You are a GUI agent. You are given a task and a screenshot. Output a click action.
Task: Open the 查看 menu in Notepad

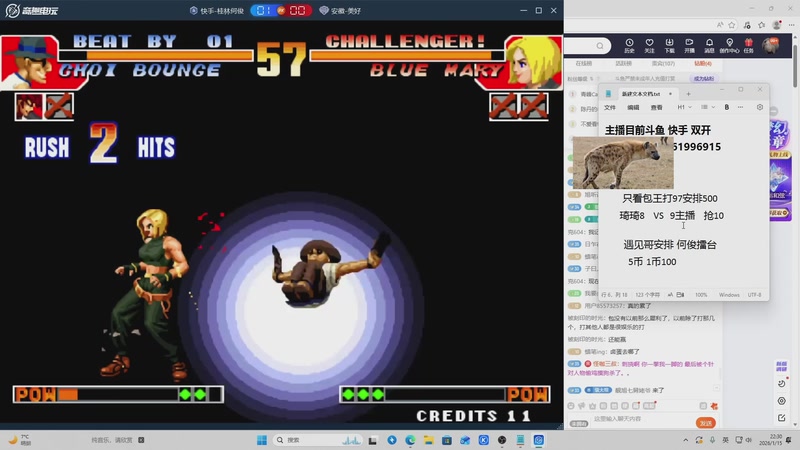pos(657,108)
